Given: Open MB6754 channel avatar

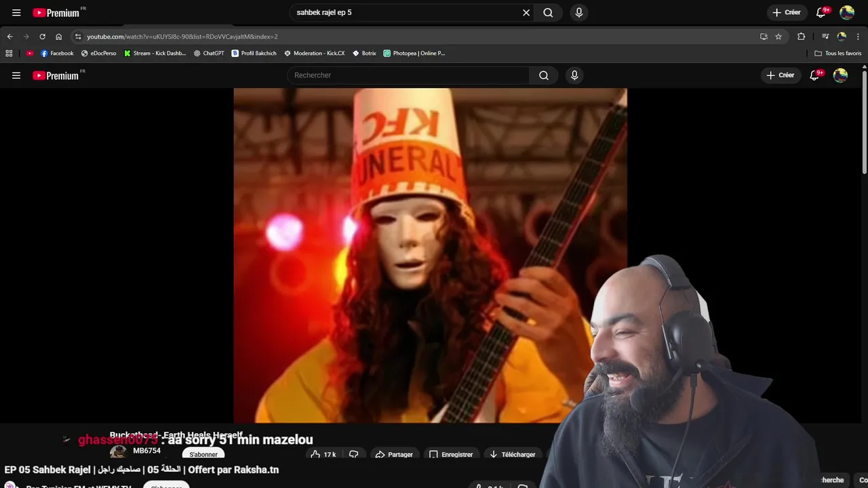Looking at the screenshot, I should pyautogui.click(x=118, y=452).
